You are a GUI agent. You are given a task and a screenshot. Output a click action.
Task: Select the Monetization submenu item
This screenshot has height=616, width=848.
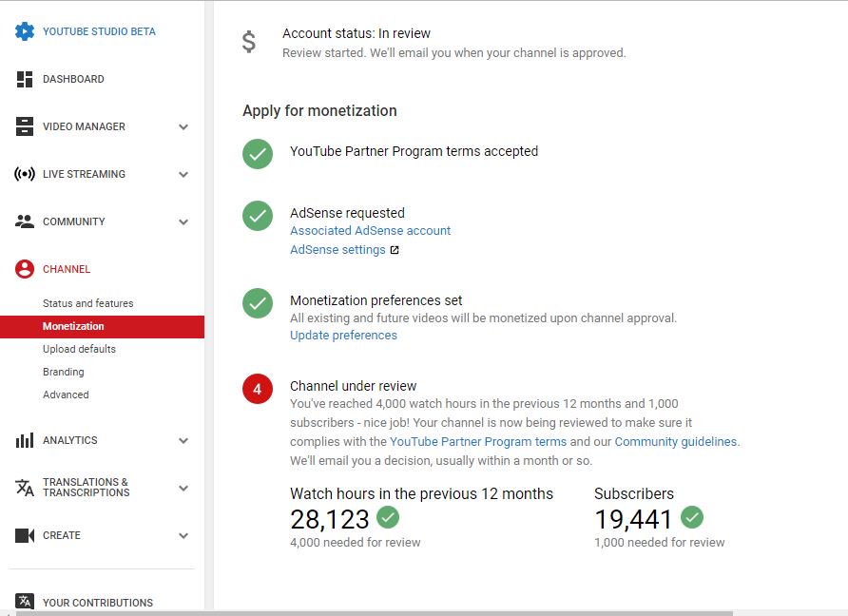click(x=103, y=327)
